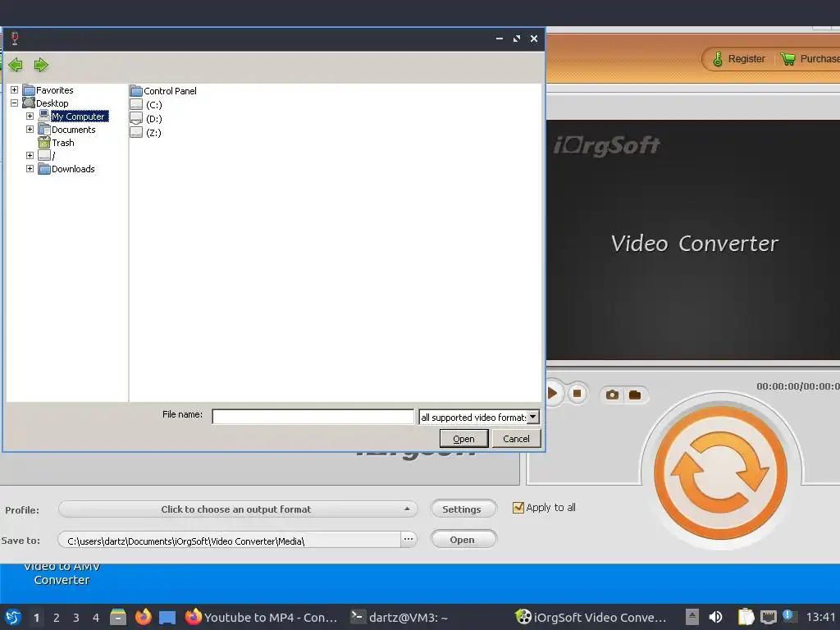
Task: Click the Register key icon
Action: 718,59
